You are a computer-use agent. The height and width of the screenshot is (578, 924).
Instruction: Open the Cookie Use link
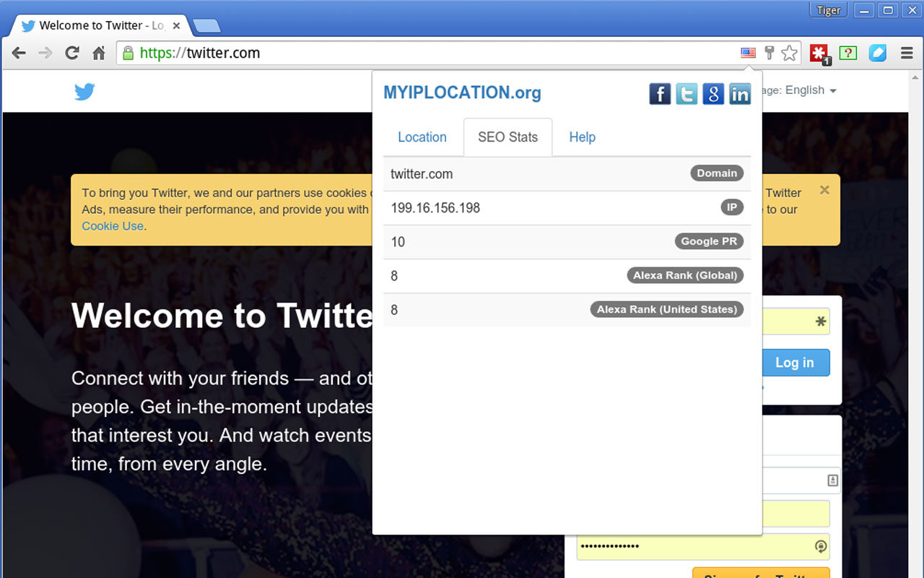tap(113, 226)
